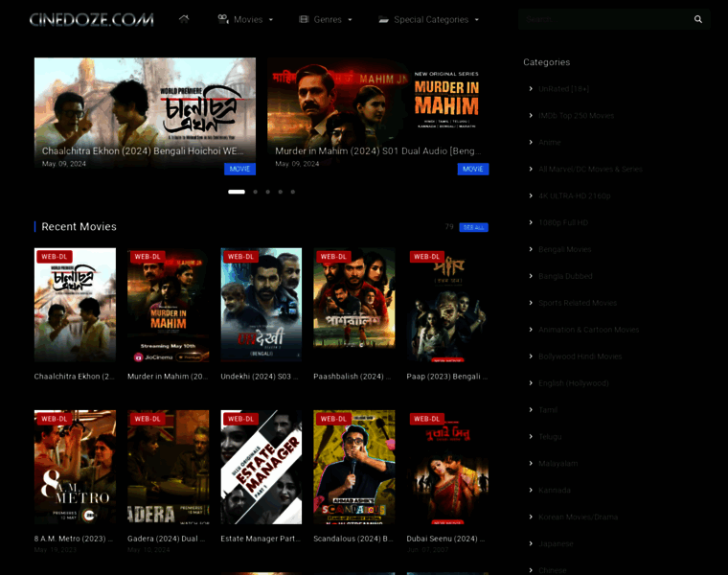
Task: Click the Undekhi (2024) S03 title link
Action: [x=260, y=377]
